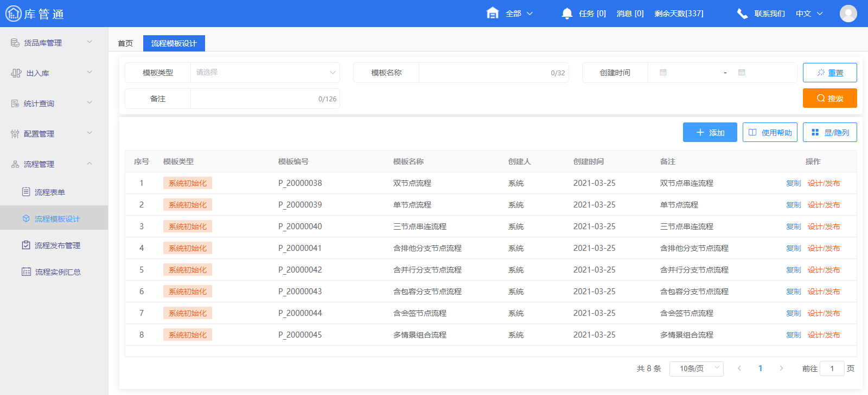The image size is (868, 395).
Task: Expand the 出入库 menu
Action: (90, 72)
